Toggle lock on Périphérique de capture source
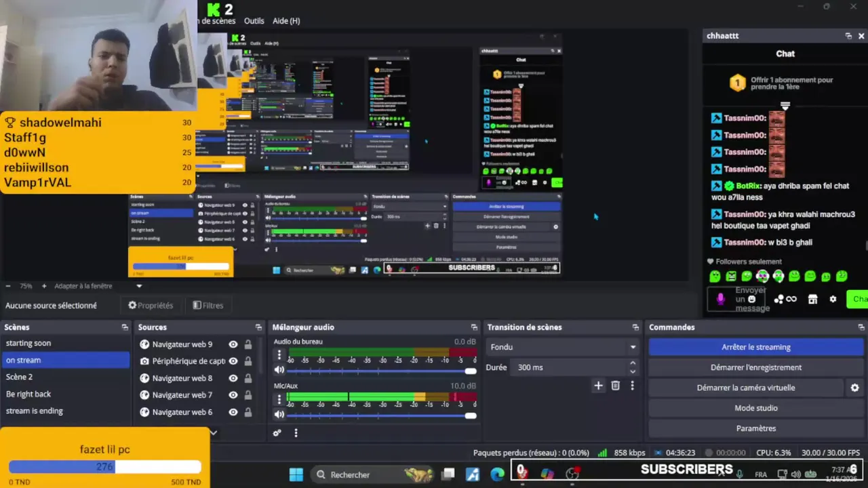 click(x=248, y=361)
